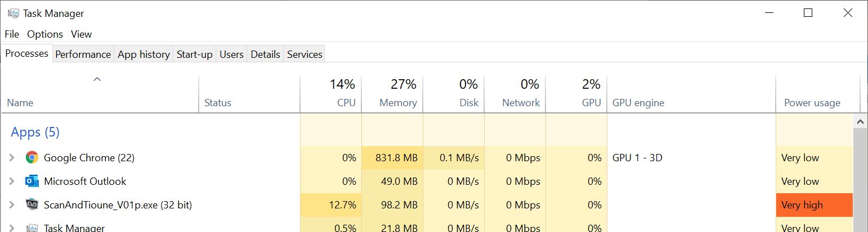Switch to the App history tab
This screenshot has width=868, height=232.
pyautogui.click(x=144, y=54)
